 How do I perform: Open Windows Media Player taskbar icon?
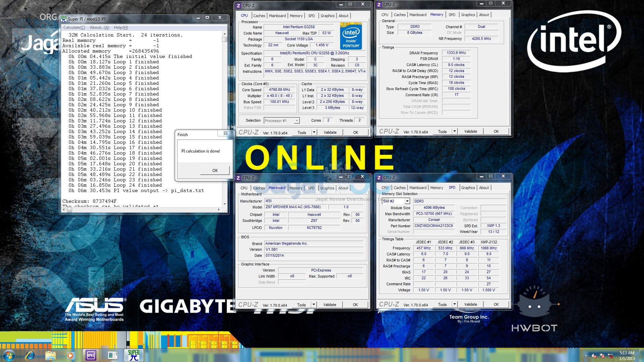tap(70, 355)
